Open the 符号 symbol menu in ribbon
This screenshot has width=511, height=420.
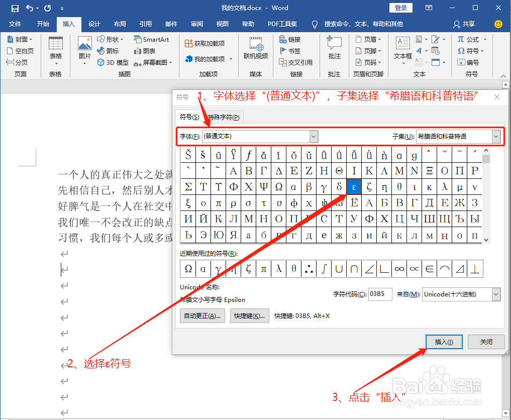pyautogui.click(x=471, y=51)
